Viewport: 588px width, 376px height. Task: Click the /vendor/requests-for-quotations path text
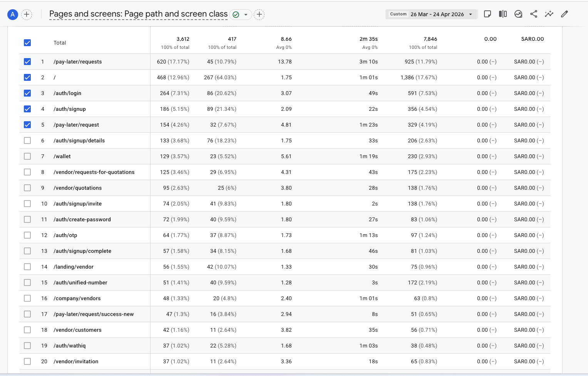(94, 172)
